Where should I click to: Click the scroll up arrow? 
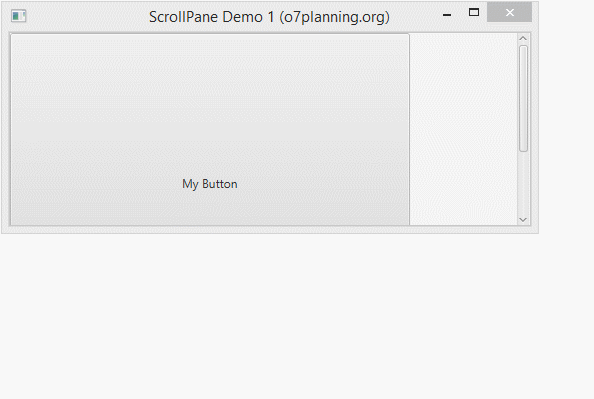[x=523, y=39]
